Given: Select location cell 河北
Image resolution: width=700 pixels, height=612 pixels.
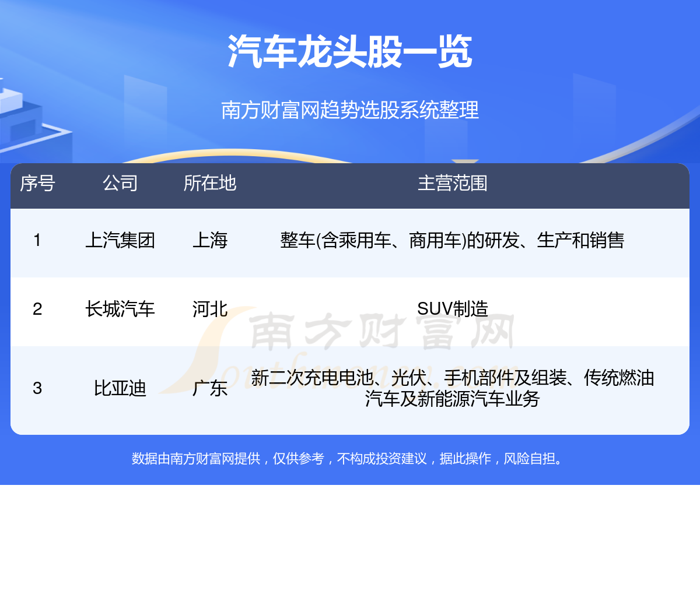Looking at the screenshot, I should [210, 309].
